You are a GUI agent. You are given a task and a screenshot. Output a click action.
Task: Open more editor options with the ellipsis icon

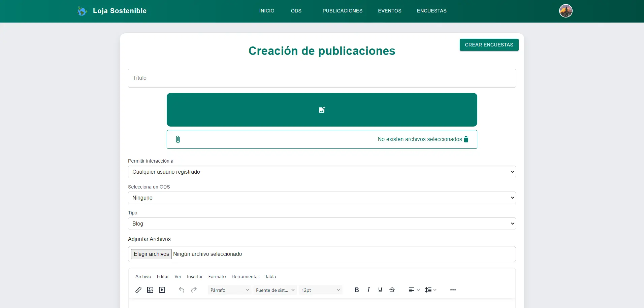(453, 290)
